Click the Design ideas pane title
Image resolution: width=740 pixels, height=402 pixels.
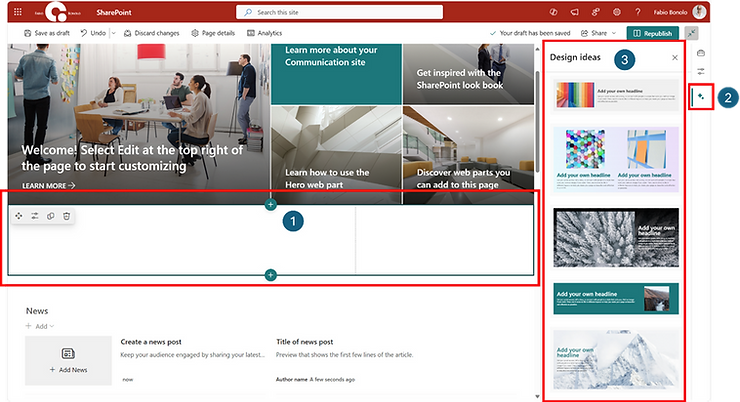(575, 57)
